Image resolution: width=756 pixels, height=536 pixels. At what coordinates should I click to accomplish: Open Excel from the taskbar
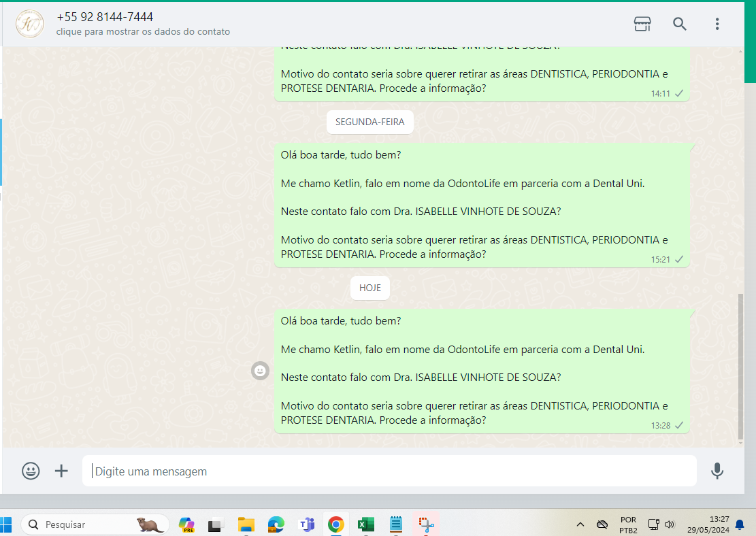366,524
